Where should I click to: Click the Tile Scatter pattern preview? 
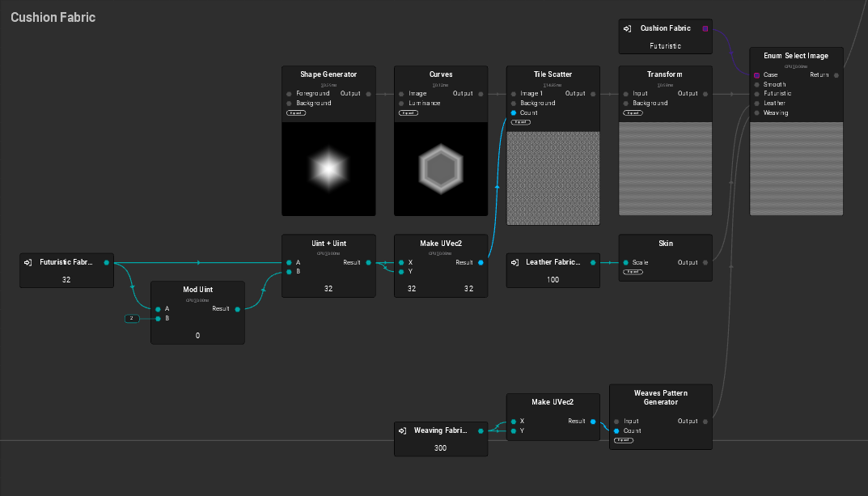(x=553, y=178)
